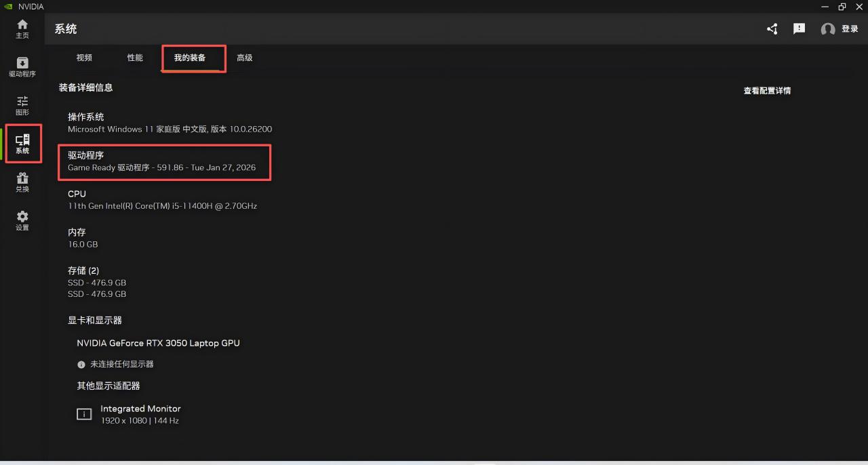
Task: Click the 操作系统 label
Action: [86, 117]
